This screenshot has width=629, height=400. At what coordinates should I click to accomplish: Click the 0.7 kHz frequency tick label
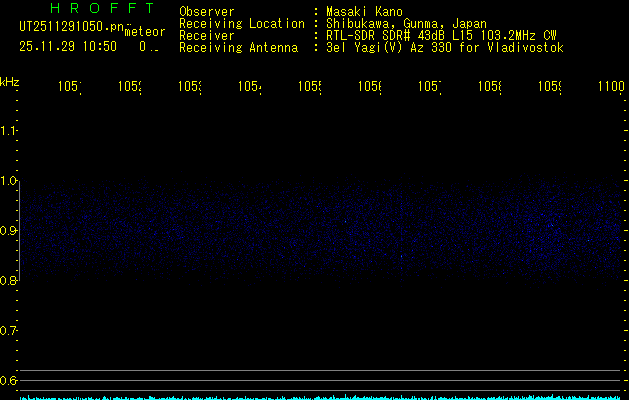coord(9,331)
